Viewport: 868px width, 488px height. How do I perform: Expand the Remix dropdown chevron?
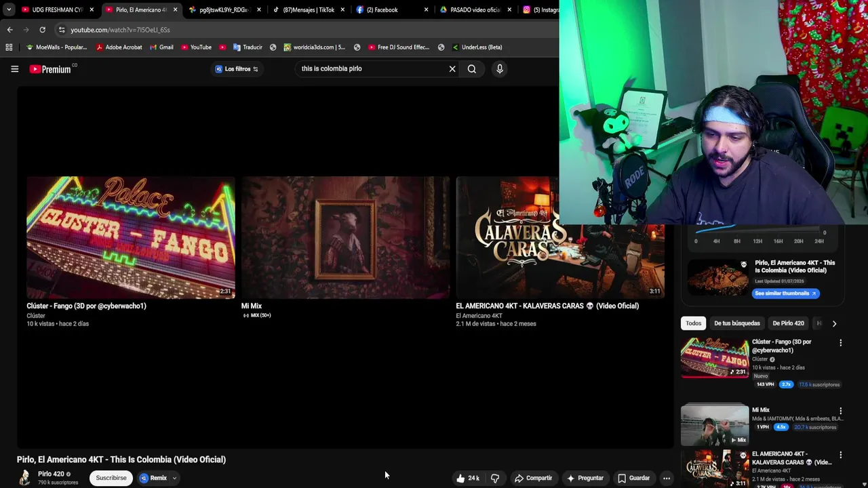click(174, 478)
